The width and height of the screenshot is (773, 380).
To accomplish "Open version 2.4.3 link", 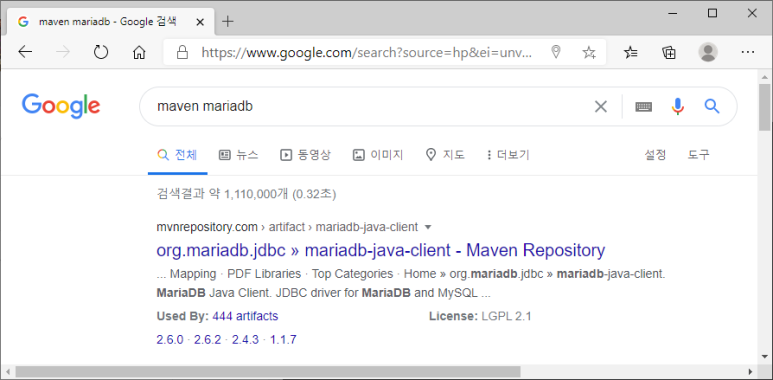I will coord(245,340).
